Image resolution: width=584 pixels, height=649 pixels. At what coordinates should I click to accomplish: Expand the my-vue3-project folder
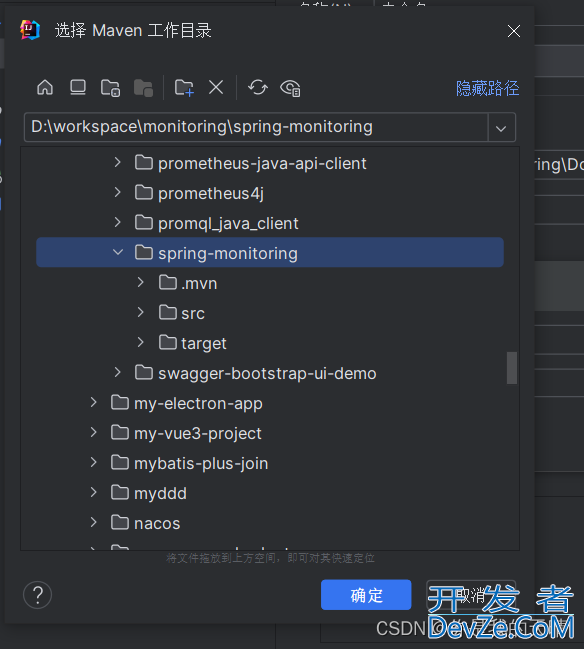94,433
